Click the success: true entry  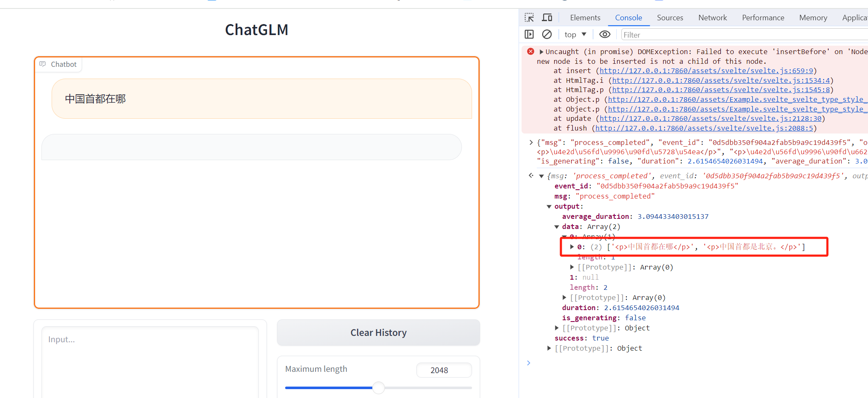click(582, 338)
